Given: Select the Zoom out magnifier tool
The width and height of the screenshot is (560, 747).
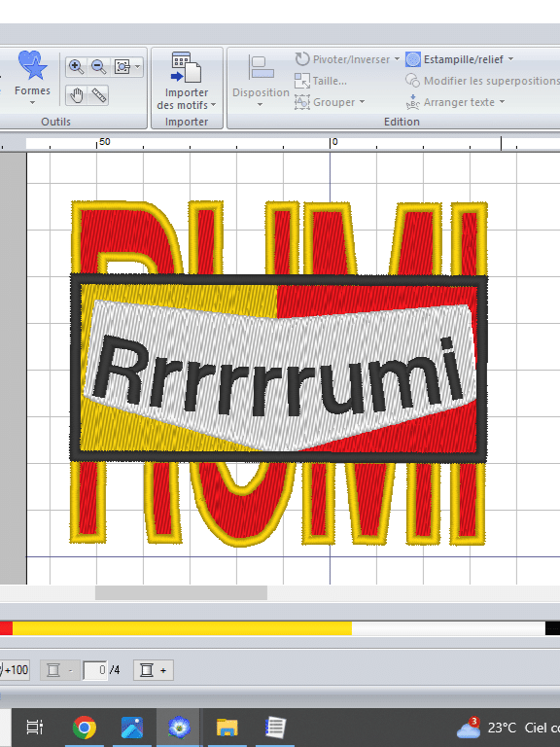Looking at the screenshot, I should click(98, 67).
